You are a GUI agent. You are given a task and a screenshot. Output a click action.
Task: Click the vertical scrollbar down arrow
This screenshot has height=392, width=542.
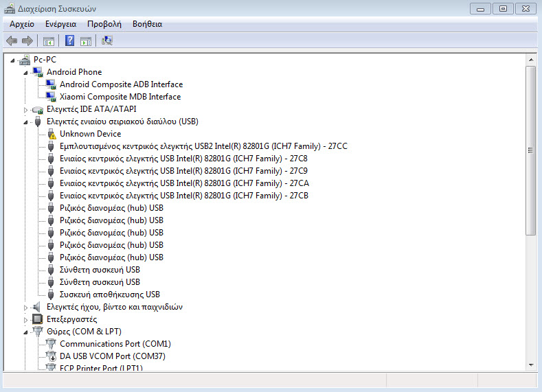click(x=530, y=364)
